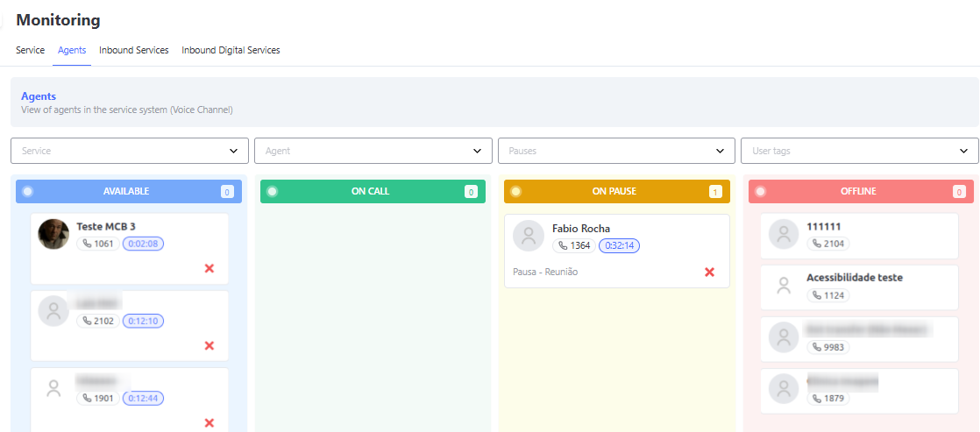980x432 pixels.
Task: Click the Offline column header
Action: tap(862, 191)
